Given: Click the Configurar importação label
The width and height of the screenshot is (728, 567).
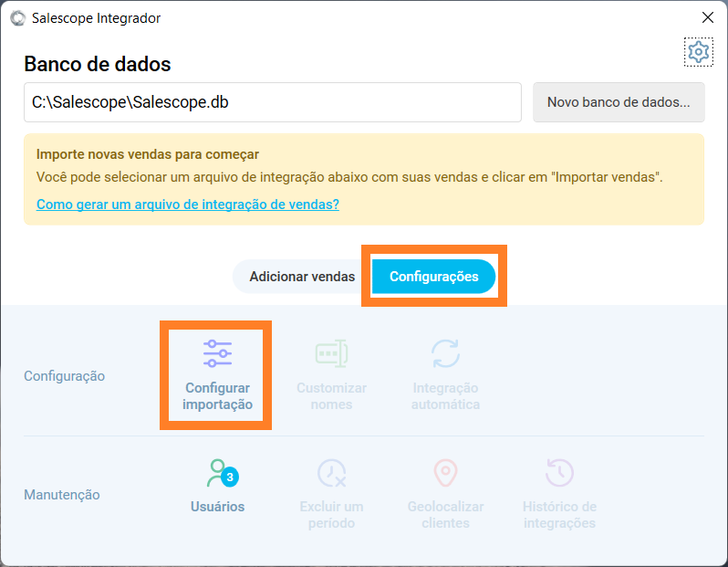Looking at the screenshot, I should point(217,396).
